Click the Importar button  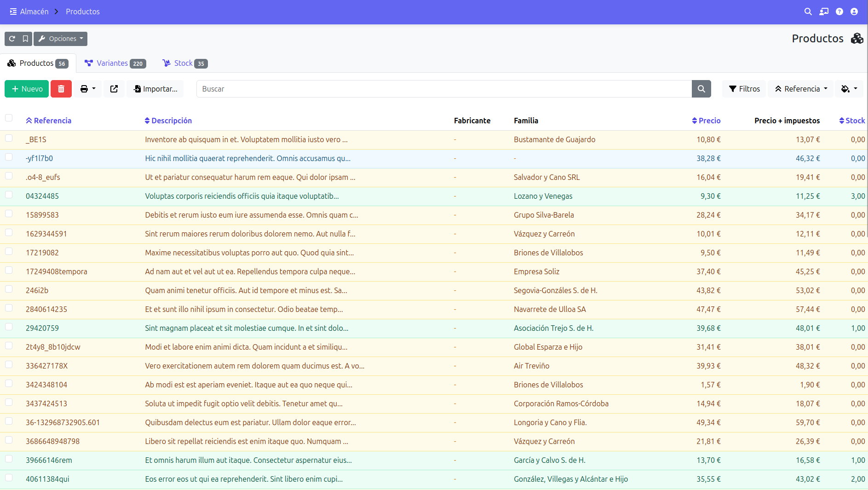coord(155,89)
